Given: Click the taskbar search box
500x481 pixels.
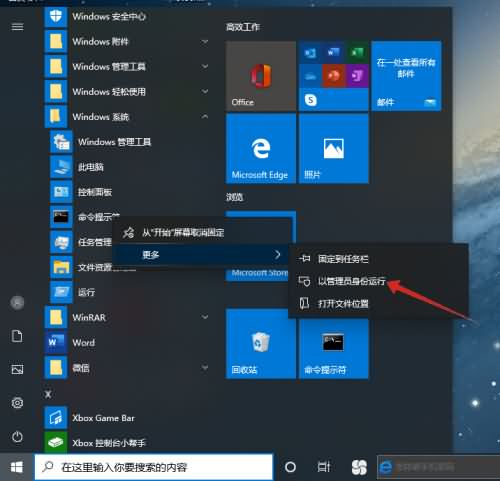Looking at the screenshot, I should (x=154, y=467).
